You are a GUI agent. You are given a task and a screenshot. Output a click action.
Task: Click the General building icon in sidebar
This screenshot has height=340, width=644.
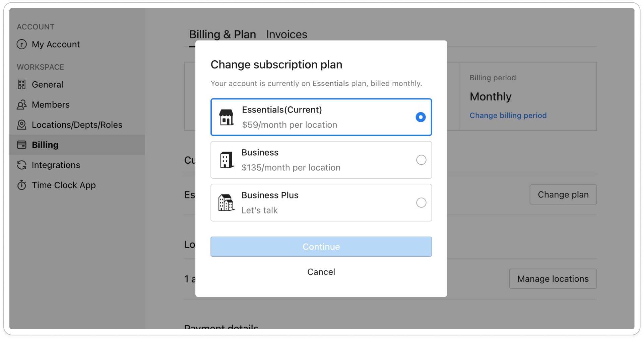22,85
